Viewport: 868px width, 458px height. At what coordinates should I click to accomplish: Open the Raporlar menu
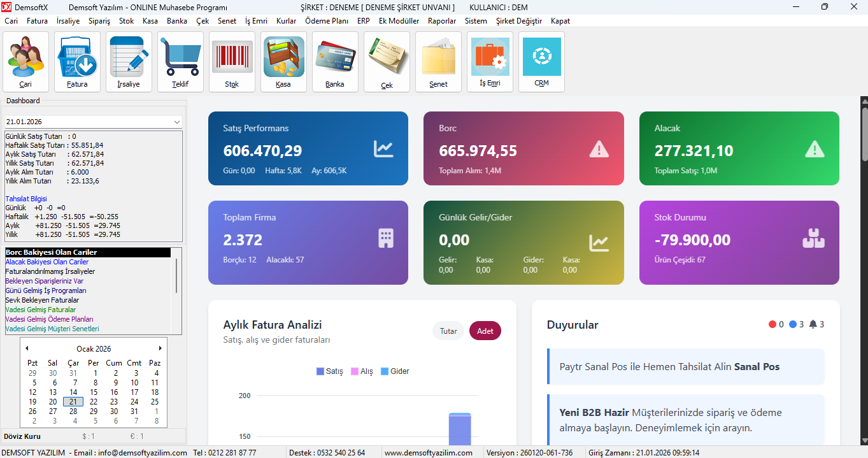[x=442, y=21]
